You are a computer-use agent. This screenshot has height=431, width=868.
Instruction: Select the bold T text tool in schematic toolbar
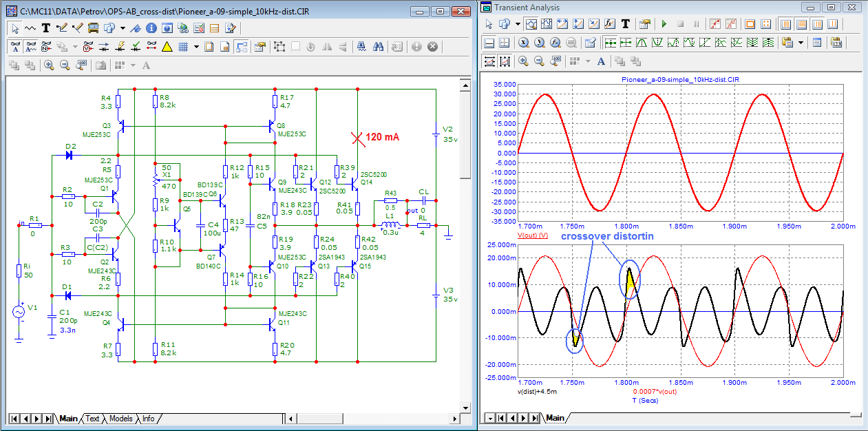click(x=46, y=28)
